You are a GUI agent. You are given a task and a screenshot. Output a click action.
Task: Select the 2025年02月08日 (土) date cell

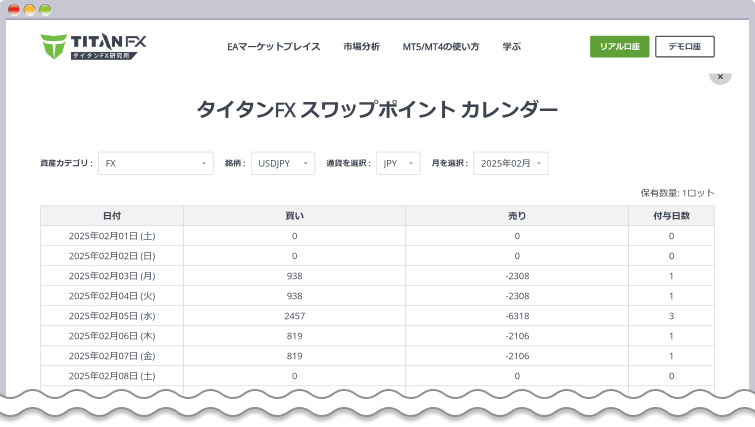point(112,375)
